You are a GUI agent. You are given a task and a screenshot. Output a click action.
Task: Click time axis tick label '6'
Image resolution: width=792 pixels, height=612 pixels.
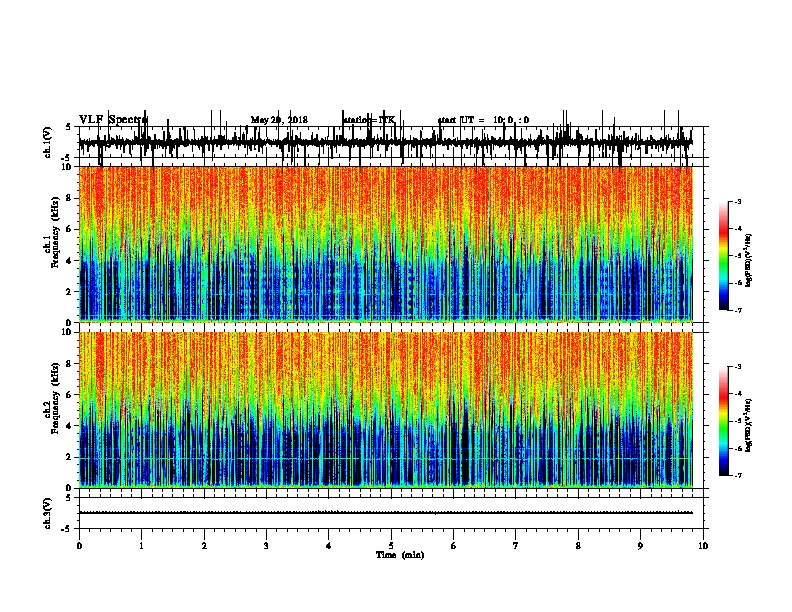(x=454, y=546)
